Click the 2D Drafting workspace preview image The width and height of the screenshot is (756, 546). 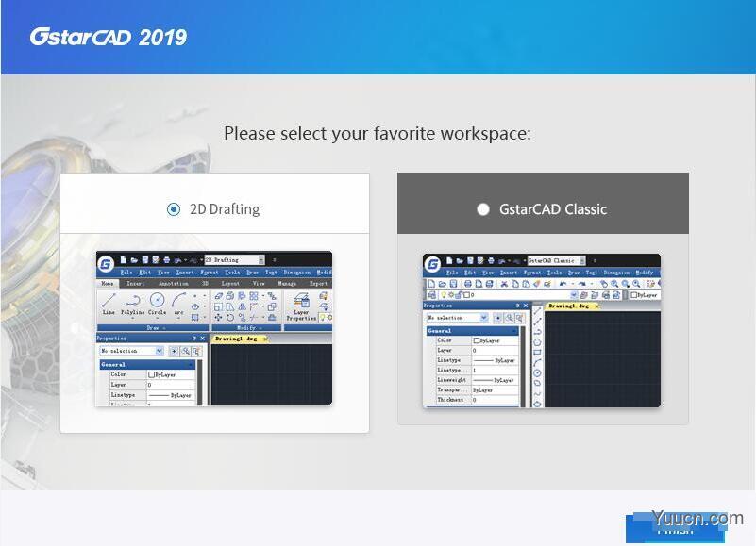[214, 328]
